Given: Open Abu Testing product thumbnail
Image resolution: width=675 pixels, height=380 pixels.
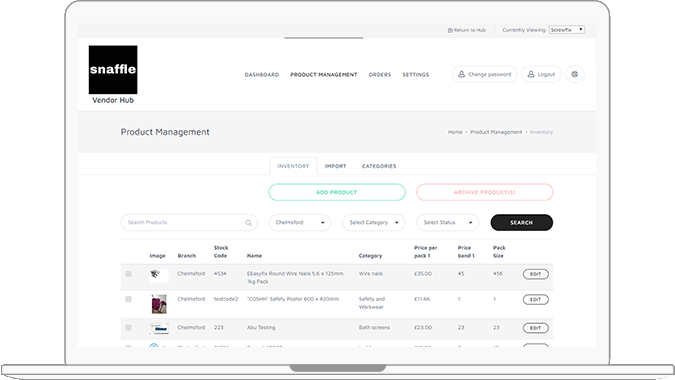Looking at the screenshot, I should coord(159,328).
